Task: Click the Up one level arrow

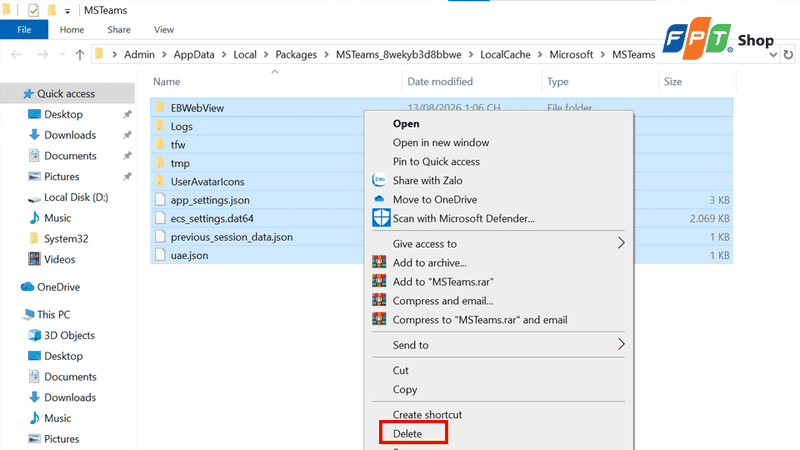Action: click(x=80, y=55)
